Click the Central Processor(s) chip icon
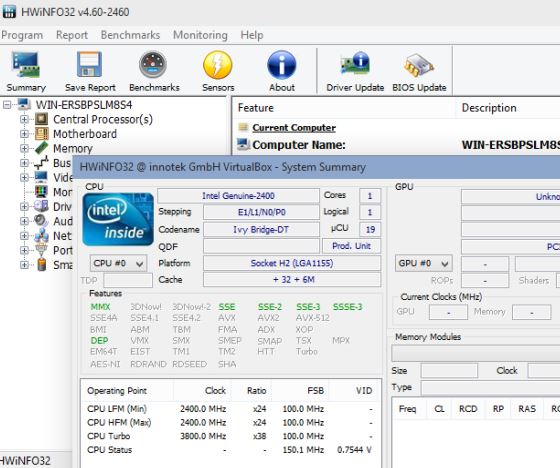 (41, 119)
